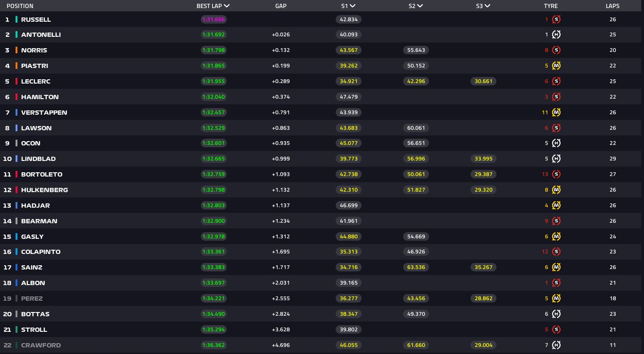The width and height of the screenshot is (644, 354).
Task: Open the S2 sector dropdown
Action: (x=420, y=6)
